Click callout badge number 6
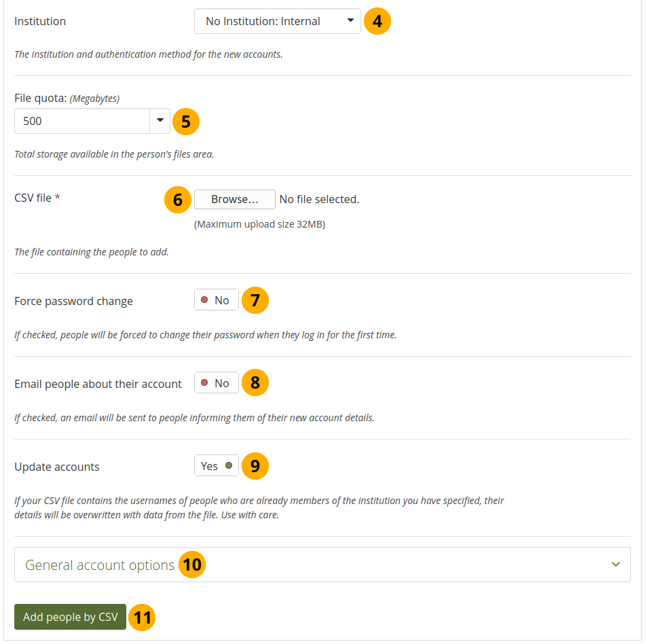Image resolution: width=647 pixels, height=644 pixels. (x=178, y=199)
